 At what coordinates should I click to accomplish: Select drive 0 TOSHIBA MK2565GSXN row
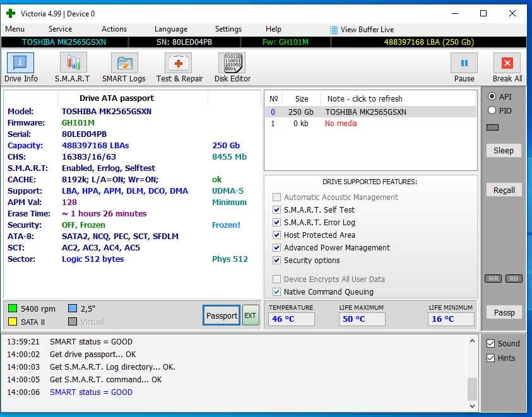[x=370, y=112]
